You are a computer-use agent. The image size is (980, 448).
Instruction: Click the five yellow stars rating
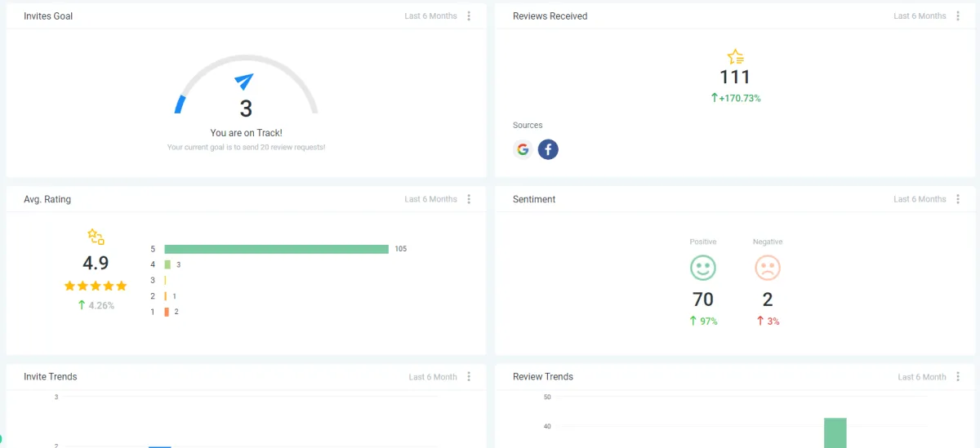tap(96, 286)
